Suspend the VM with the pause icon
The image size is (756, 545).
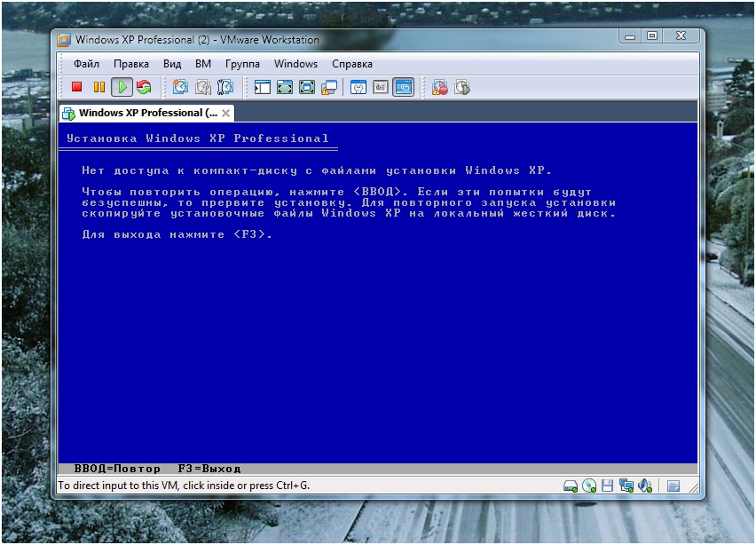pyautogui.click(x=98, y=87)
